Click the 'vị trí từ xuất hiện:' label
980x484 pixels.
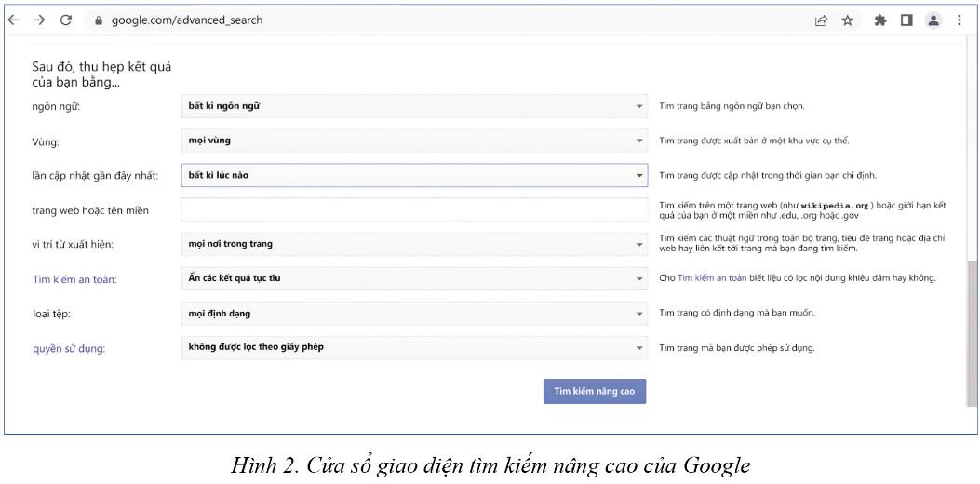73,245
